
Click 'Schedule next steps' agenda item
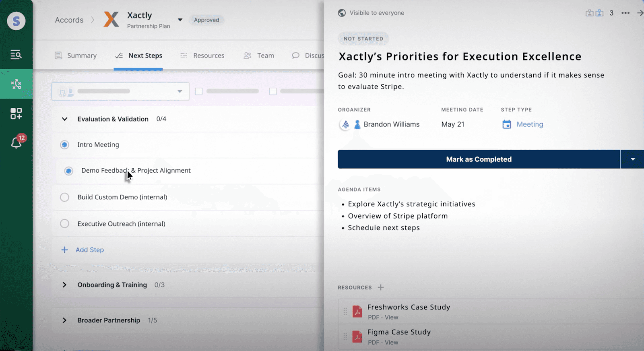[x=384, y=228]
